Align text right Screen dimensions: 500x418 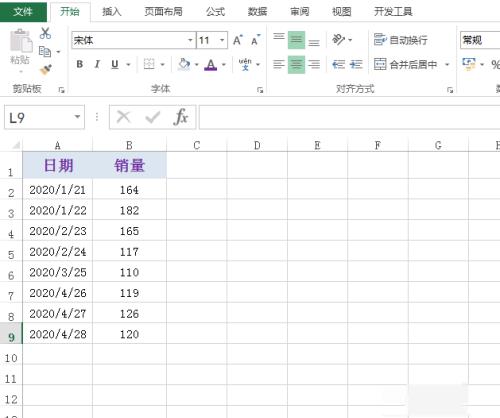coord(314,64)
